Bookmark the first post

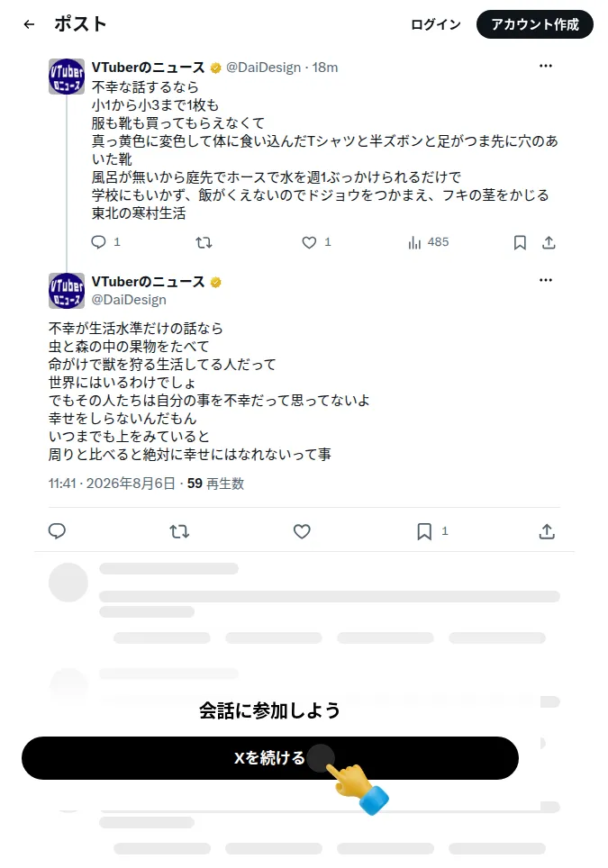point(520,242)
